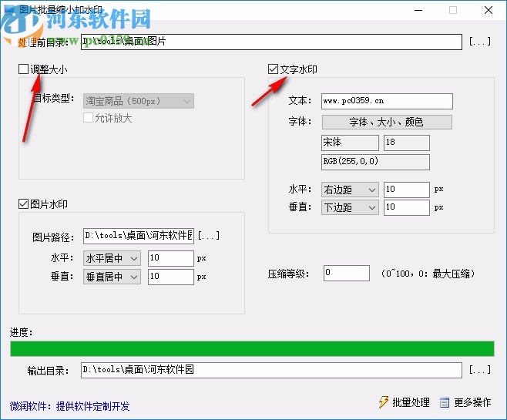Expand the 垂直居中 dropdown for image watermark
Viewport: 507px width, 420px height.
pos(112,277)
